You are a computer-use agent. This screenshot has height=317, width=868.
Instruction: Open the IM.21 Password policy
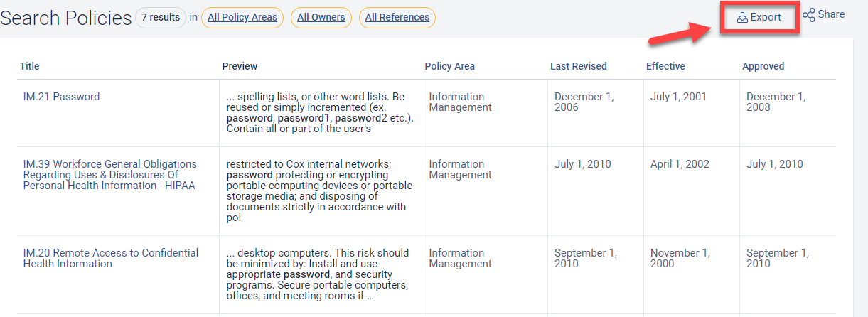coord(61,97)
